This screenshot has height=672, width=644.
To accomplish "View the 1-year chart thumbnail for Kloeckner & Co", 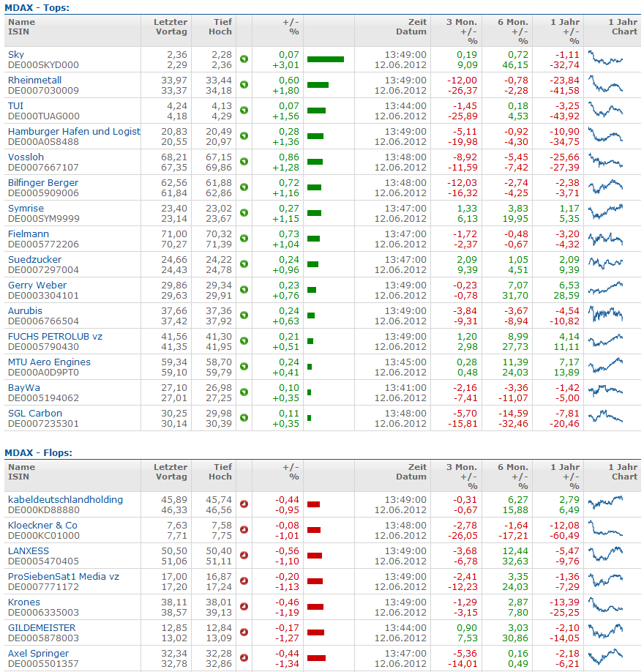I will pyautogui.click(x=605, y=529).
